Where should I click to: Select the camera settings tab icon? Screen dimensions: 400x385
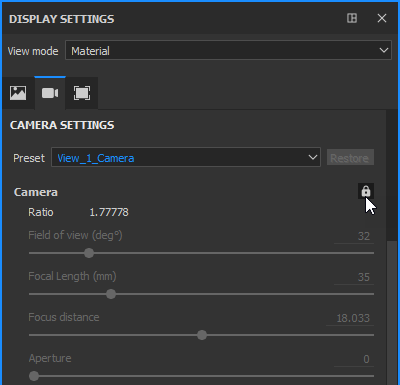[50, 93]
